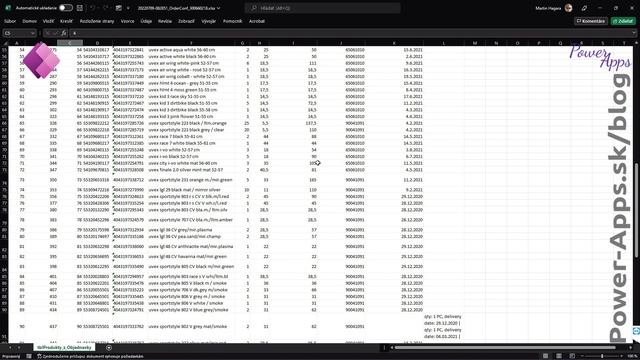Open the Súbor menu
Viewport: 640px width, 360px height.
10,21
